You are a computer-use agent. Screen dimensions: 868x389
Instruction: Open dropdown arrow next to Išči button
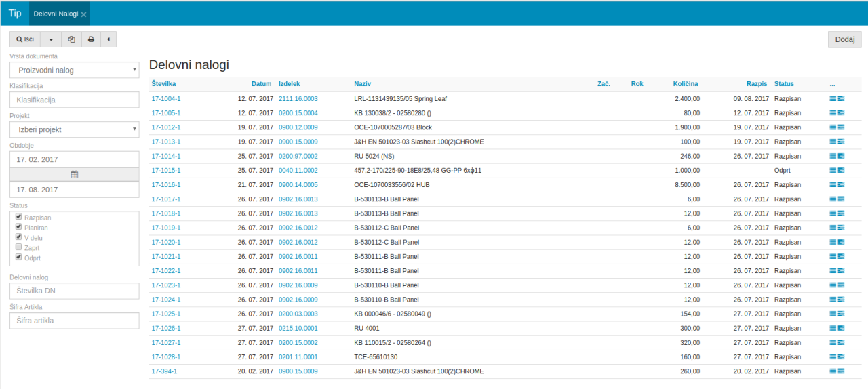51,39
